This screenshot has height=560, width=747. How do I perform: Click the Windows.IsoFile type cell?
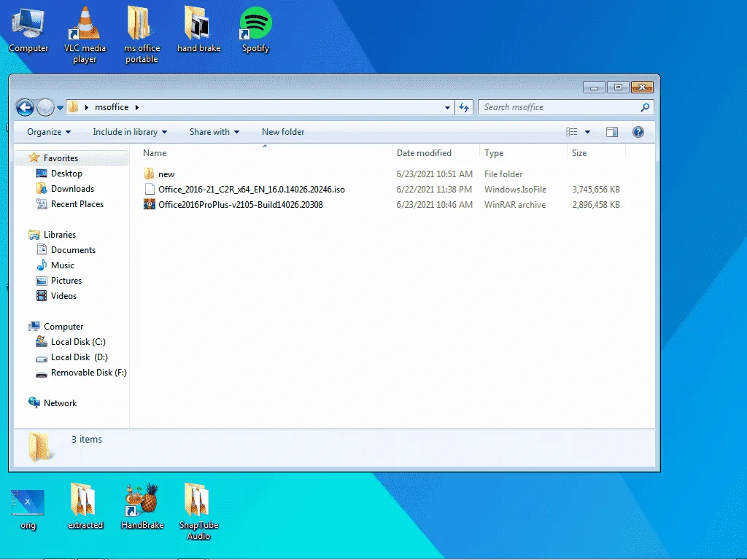tap(516, 189)
